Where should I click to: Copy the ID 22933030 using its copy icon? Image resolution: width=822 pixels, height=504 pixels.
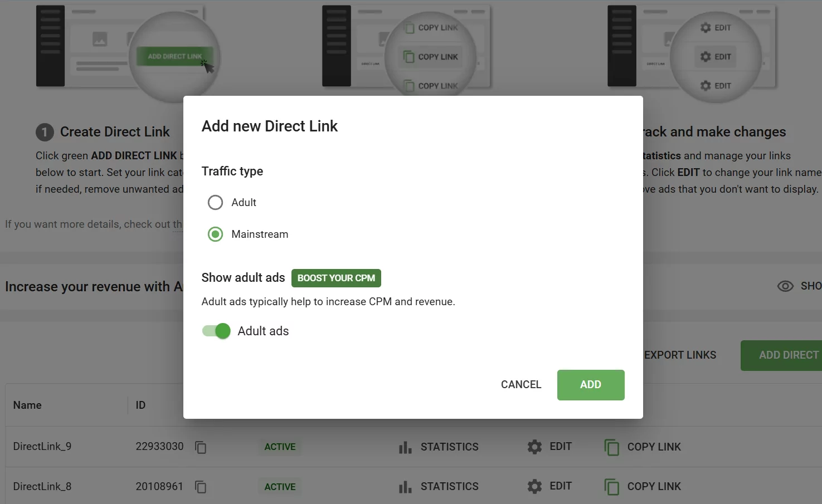(x=201, y=447)
